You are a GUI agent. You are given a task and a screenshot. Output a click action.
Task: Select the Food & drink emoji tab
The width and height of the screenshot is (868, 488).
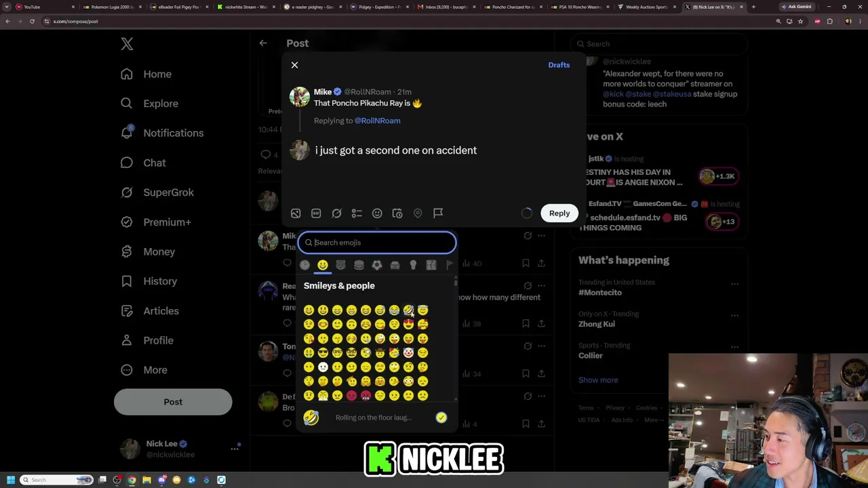[x=359, y=265]
